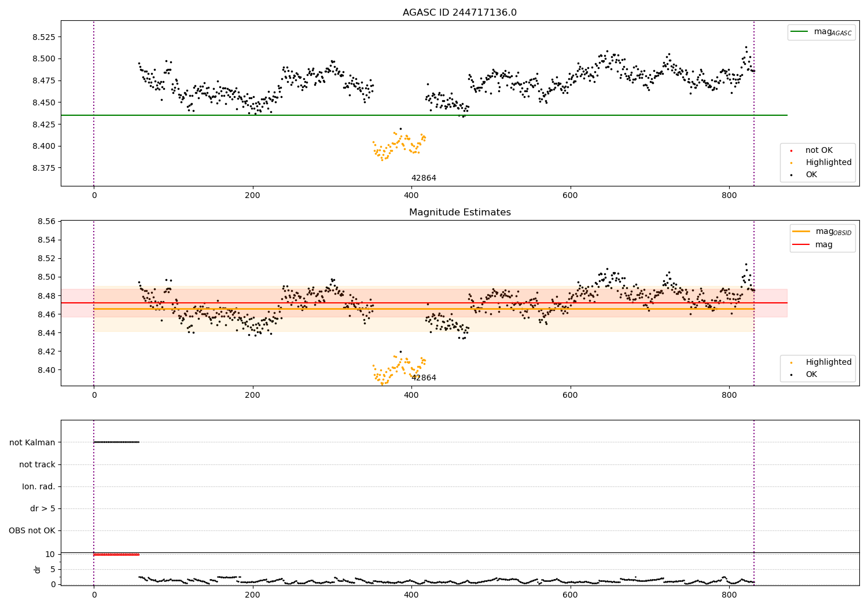Click 'Highlighted' legend entry in the top plot
This screenshot has height=608, width=868.
pos(829,163)
